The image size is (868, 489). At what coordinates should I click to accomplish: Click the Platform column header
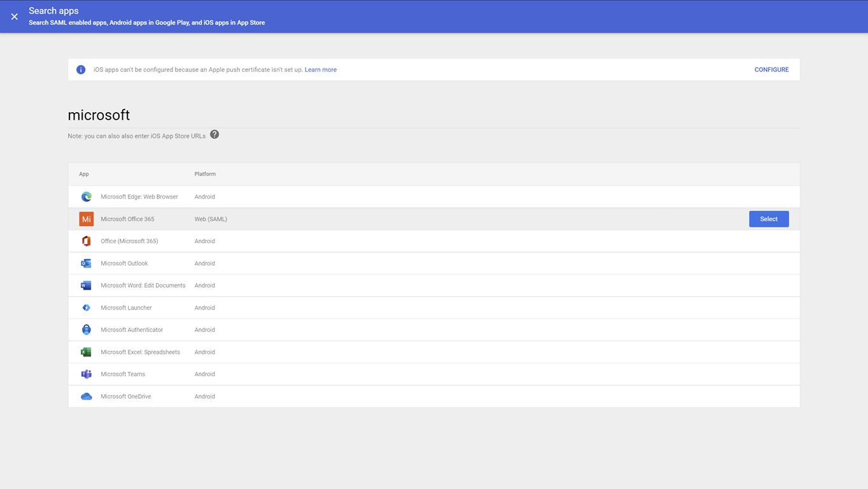pyautogui.click(x=205, y=174)
